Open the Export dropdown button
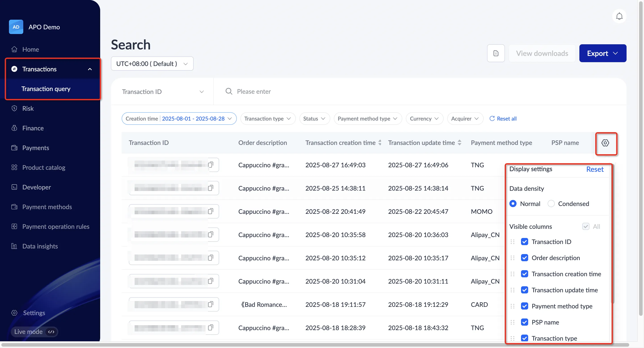Screen dimensions: 644x348 coord(602,53)
